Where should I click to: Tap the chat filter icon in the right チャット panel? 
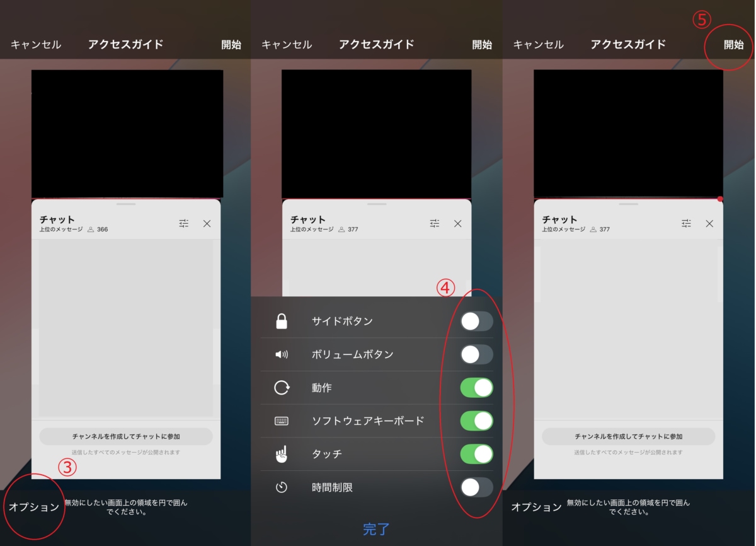point(686,223)
